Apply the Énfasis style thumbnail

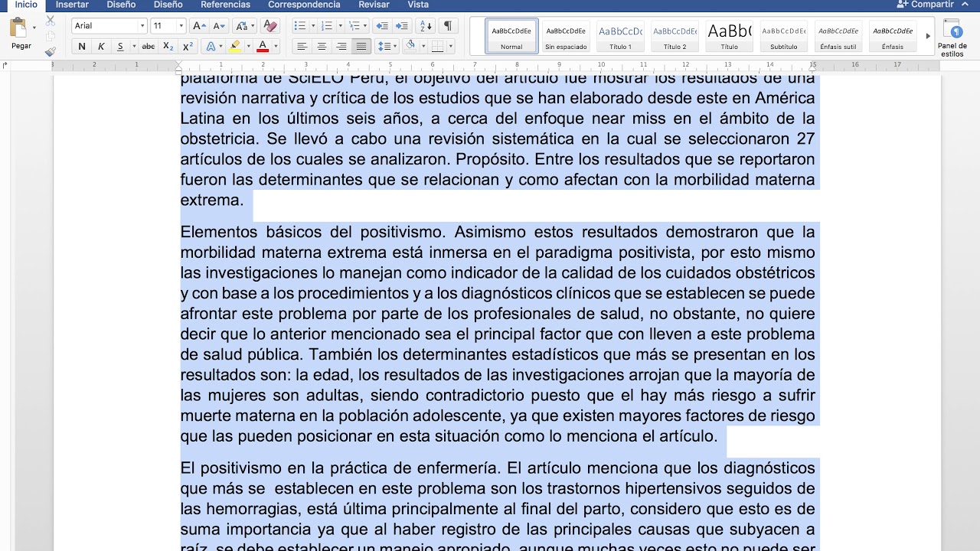(892, 36)
